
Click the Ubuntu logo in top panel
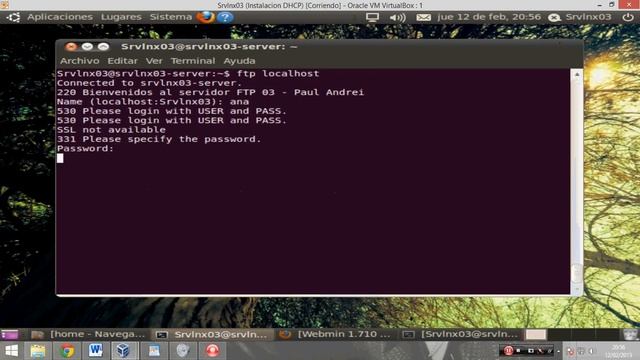click(x=13, y=17)
